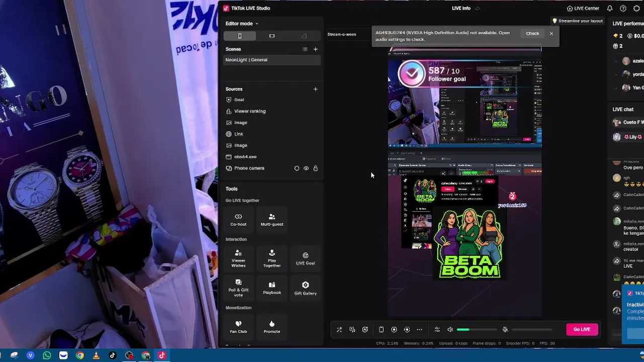Image resolution: width=644 pixels, height=362 pixels.
Task: Mute the speaker audio
Action: pyautogui.click(x=450, y=330)
